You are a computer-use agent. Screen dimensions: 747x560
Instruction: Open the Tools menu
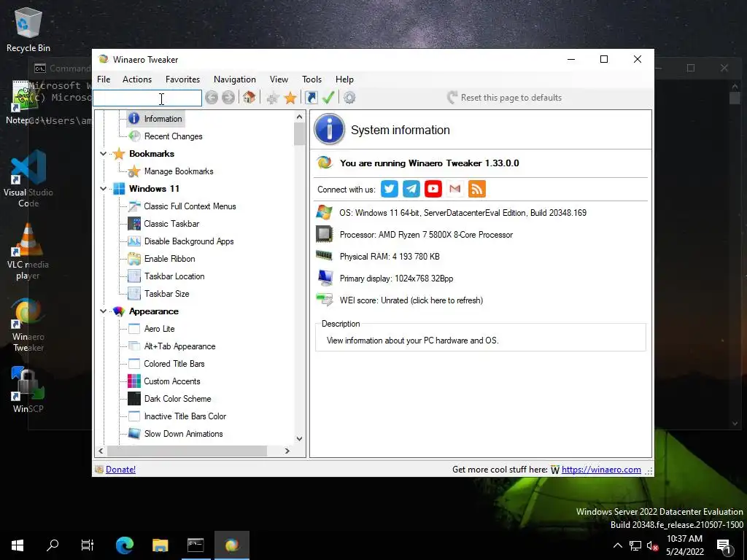(311, 79)
